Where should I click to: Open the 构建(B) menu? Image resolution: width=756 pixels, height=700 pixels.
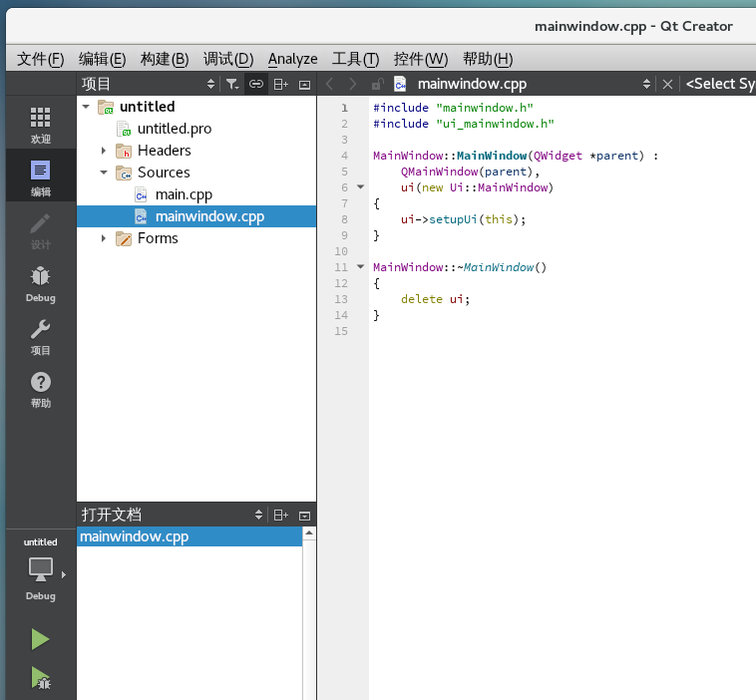(165, 59)
